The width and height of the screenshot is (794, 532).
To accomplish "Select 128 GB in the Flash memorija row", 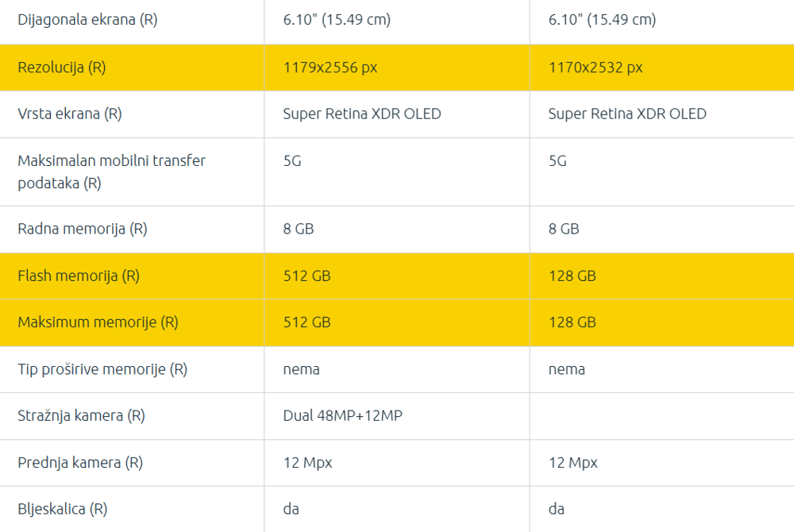I will pyautogui.click(x=572, y=276).
